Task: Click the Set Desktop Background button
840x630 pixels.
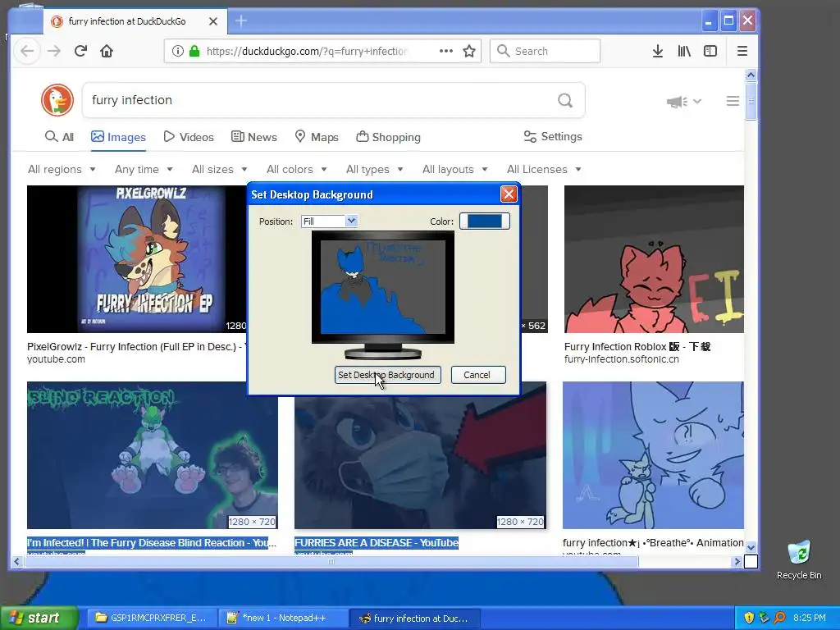Action: (x=388, y=375)
